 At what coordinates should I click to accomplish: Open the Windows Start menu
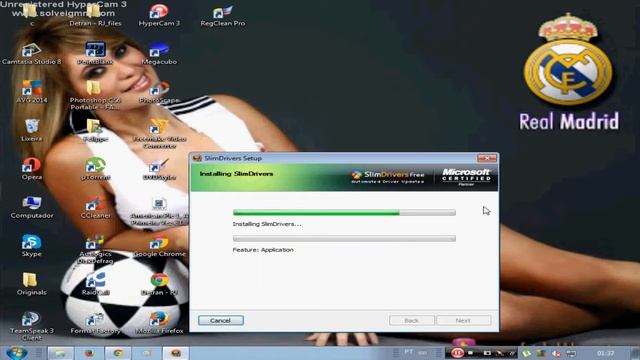click(x=17, y=353)
